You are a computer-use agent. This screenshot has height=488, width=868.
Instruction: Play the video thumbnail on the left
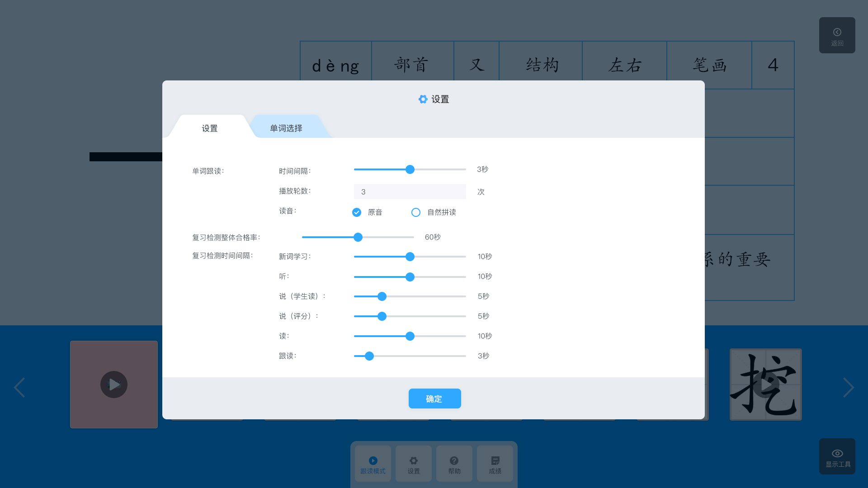114,385
